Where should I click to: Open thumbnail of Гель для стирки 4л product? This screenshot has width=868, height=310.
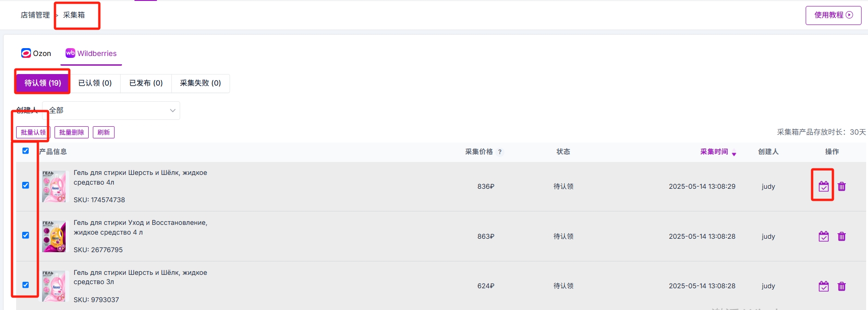click(x=54, y=186)
